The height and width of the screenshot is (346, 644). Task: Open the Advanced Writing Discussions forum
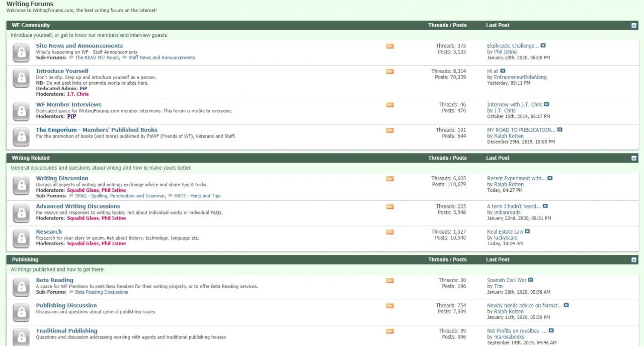78,206
